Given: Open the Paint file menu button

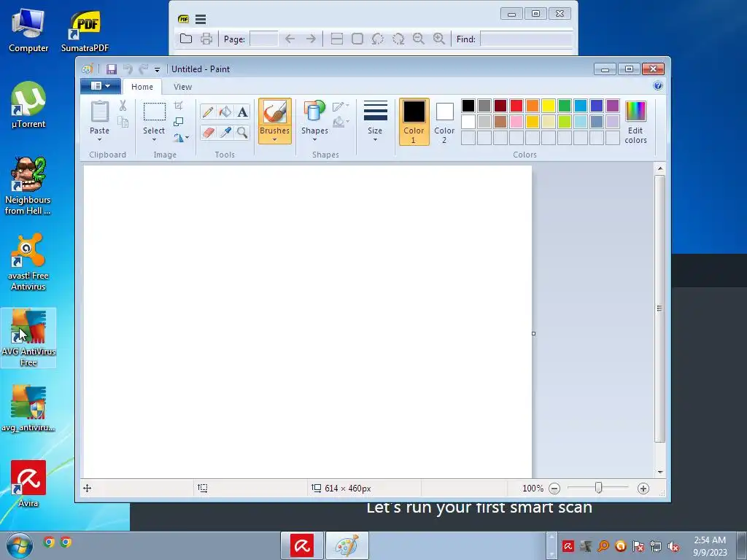Looking at the screenshot, I should [x=101, y=86].
